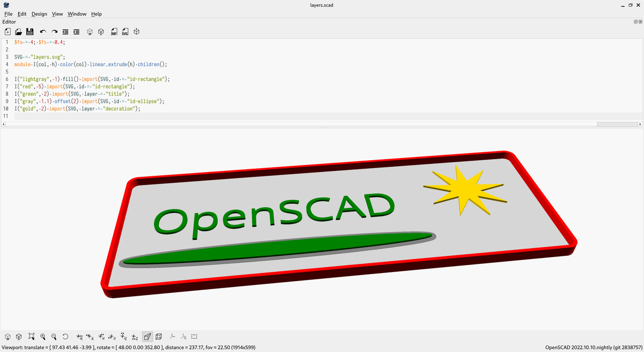Click Preview in the viewer toolbar
Screen dimensions: 644x352
(8, 337)
